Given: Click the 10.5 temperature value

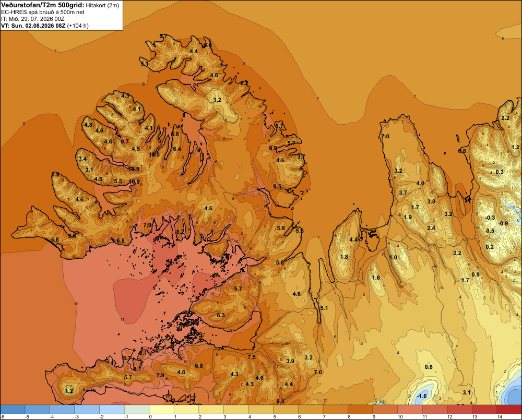Looking at the screenshot, I should point(154,154).
